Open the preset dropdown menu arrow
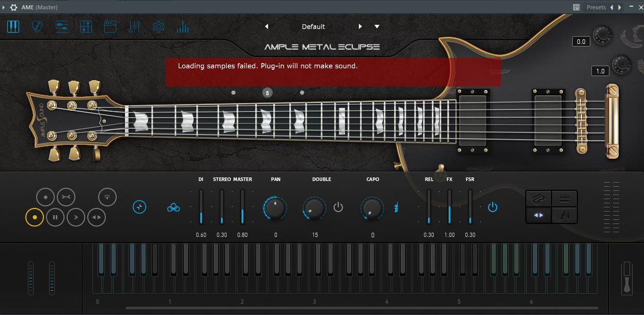Screen dimensions: 644x315 (x=377, y=26)
